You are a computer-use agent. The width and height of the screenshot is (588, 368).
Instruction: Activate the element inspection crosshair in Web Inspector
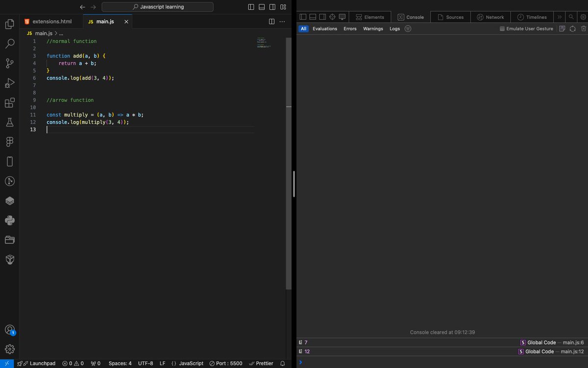(x=333, y=16)
